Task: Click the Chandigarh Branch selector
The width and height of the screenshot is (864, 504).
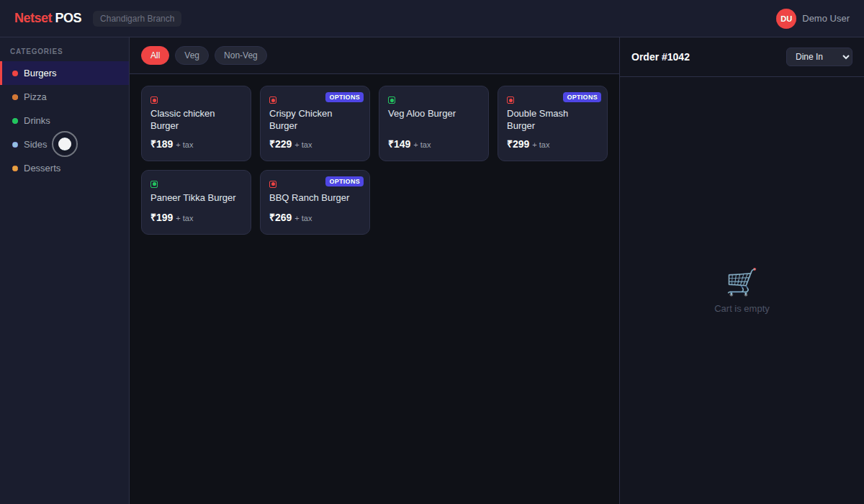Action: 137,19
